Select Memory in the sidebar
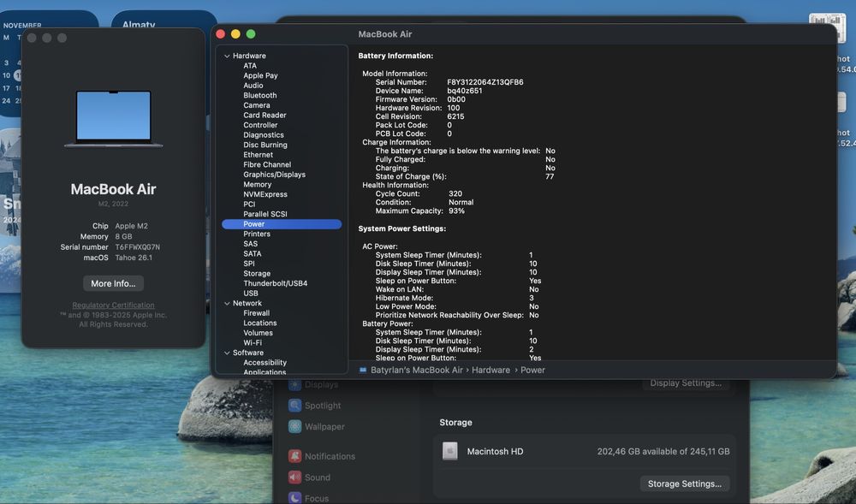Viewport: 856px width, 504px height. (x=257, y=184)
